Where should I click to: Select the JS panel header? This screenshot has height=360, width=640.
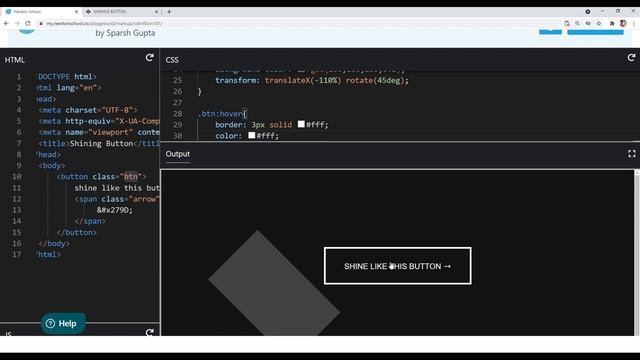coord(9,334)
